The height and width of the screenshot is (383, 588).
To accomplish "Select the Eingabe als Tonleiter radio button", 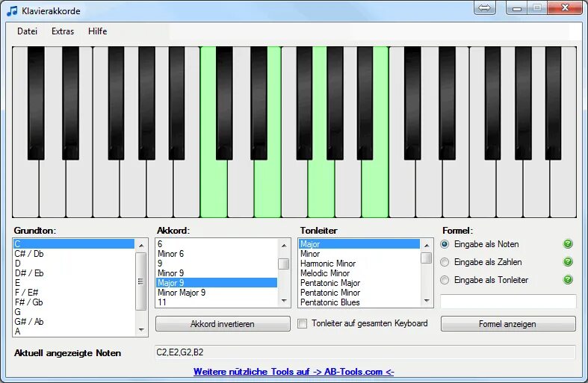I will pyautogui.click(x=445, y=280).
